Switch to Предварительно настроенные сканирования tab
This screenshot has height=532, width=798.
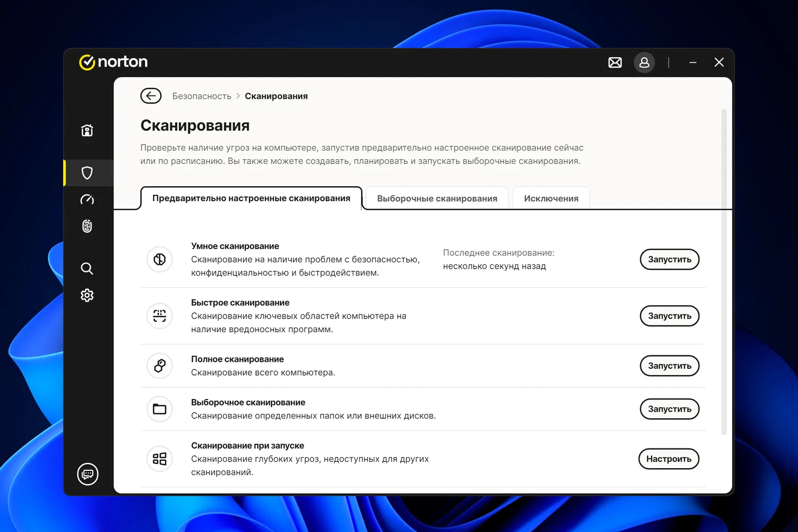pos(251,198)
